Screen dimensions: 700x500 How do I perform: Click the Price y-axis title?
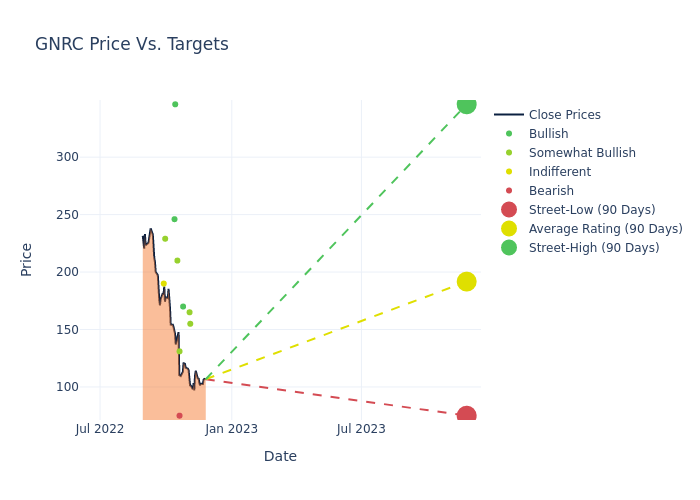[x=27, y=259]
